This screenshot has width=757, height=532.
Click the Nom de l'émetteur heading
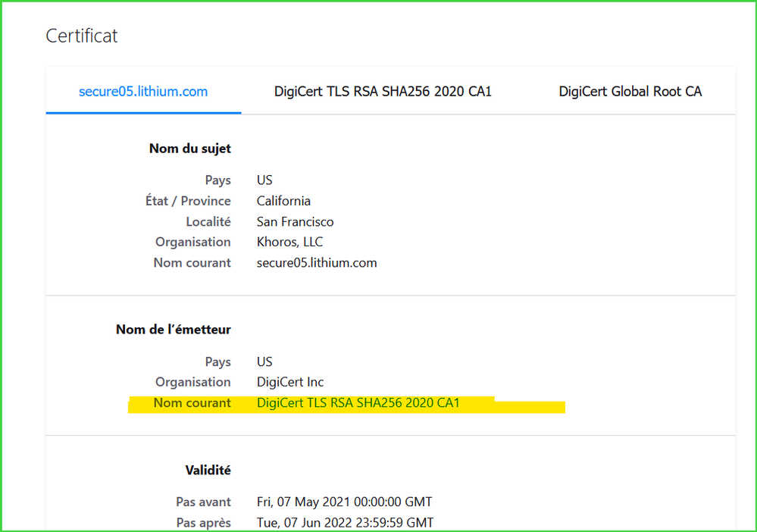174,329
